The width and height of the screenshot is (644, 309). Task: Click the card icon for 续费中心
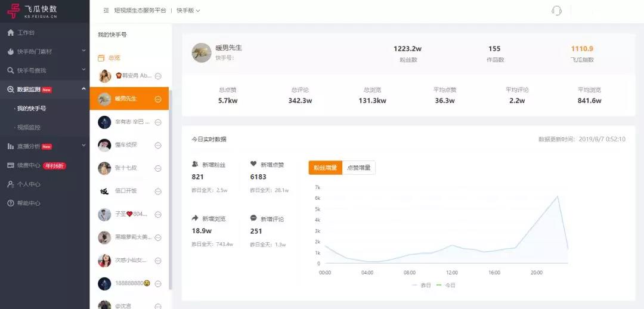click(11, 166)
